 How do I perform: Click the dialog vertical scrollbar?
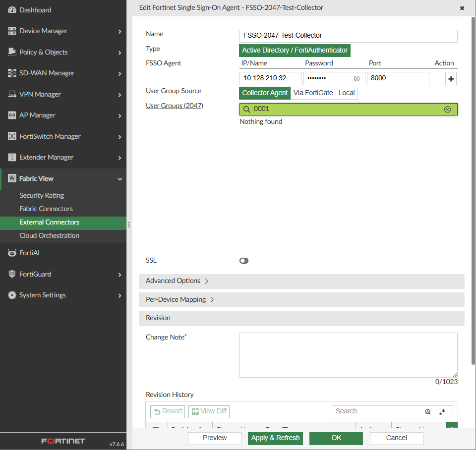pos(473,191)
